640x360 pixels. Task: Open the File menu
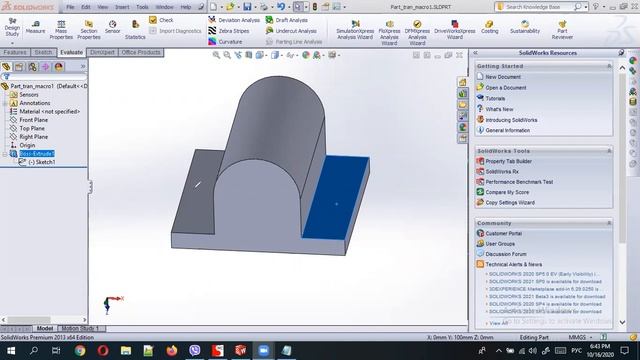[70, 7]
